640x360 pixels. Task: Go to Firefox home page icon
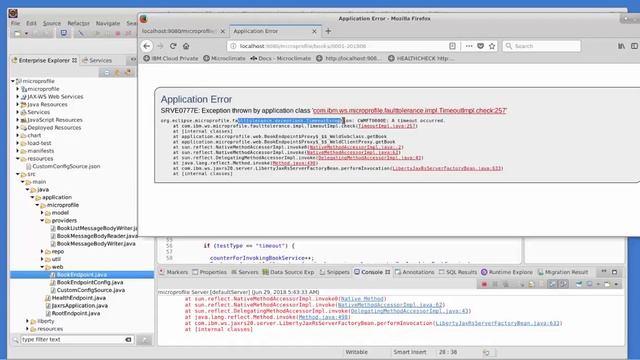point(186,46)
